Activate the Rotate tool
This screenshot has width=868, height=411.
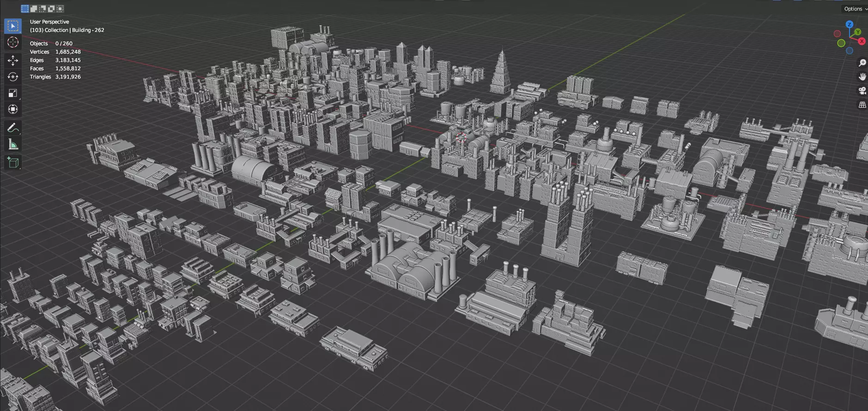[13, 77]
